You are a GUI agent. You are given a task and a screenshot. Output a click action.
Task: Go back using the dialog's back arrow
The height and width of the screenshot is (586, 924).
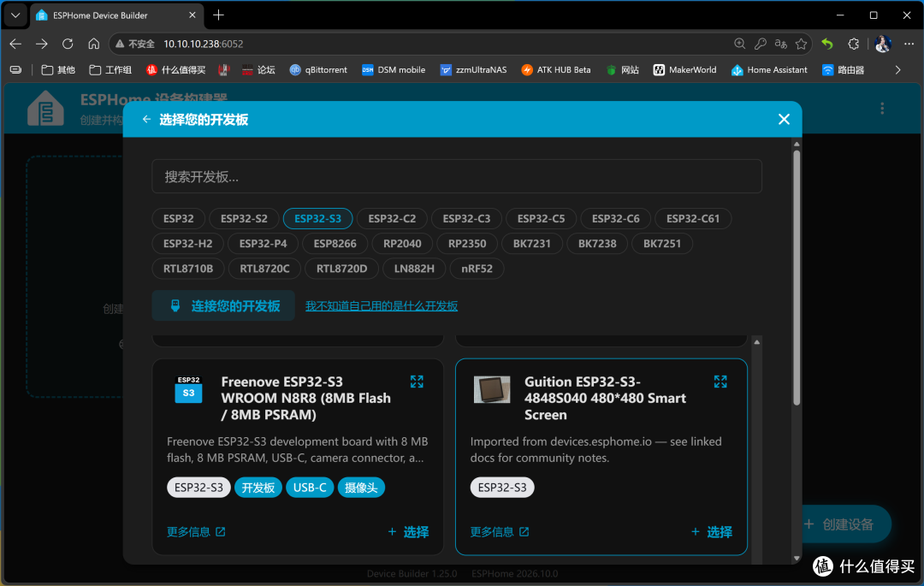click(147, 120)
